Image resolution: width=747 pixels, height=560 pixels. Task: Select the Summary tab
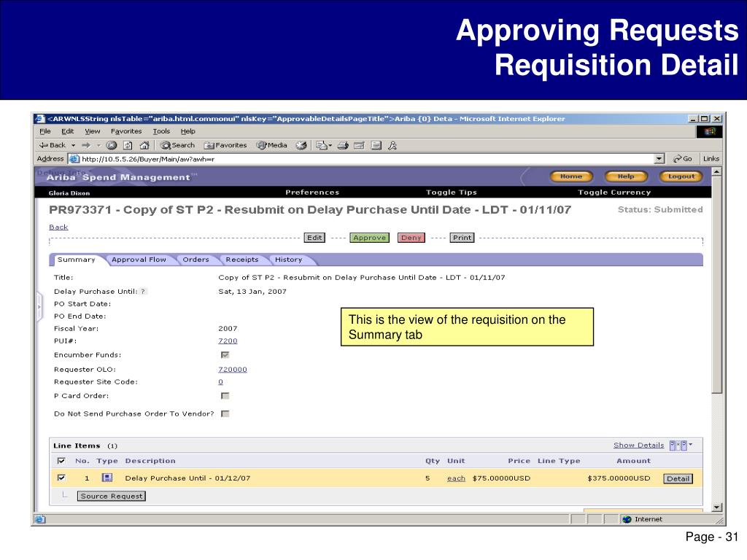(76, 260)
